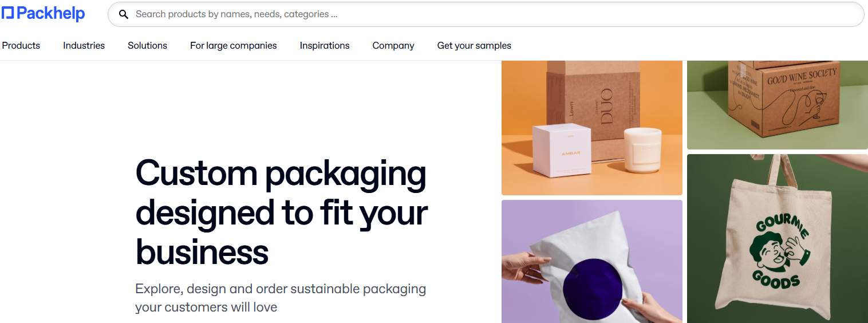Select For large companies nav item
Viewport: 868px width, 323px height.
coord(234,45)
